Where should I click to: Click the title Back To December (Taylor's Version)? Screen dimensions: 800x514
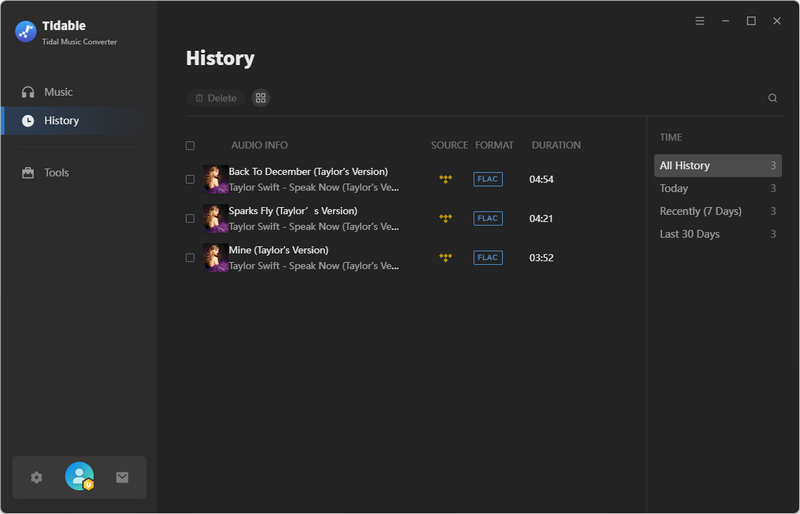coord(308,172)
